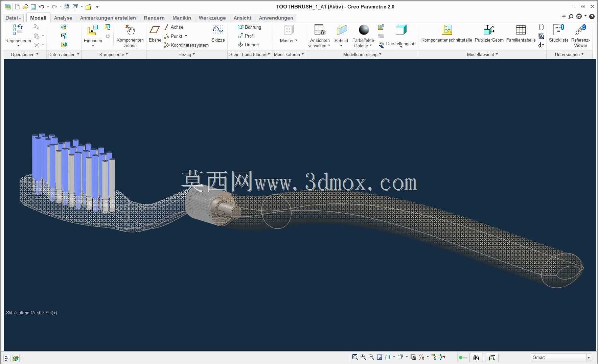Switch to the Anwendungen tab
This screenshot has width=598, height=364.
pyautogui.click(x=276, y=18)
